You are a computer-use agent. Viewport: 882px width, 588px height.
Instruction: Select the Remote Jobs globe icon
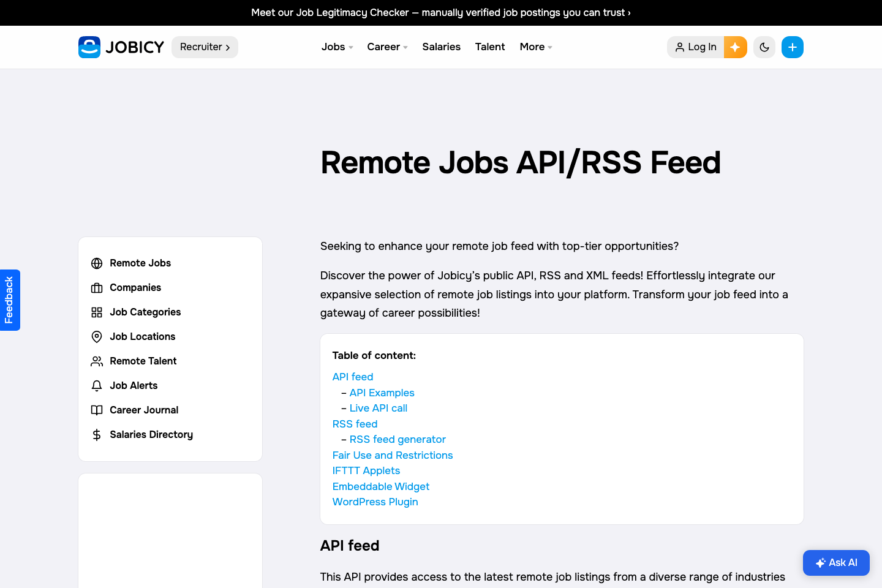[x=97, y=263]
